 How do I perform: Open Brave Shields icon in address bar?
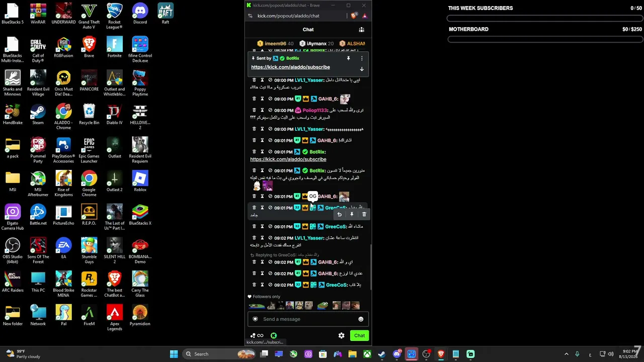(354, 16)
